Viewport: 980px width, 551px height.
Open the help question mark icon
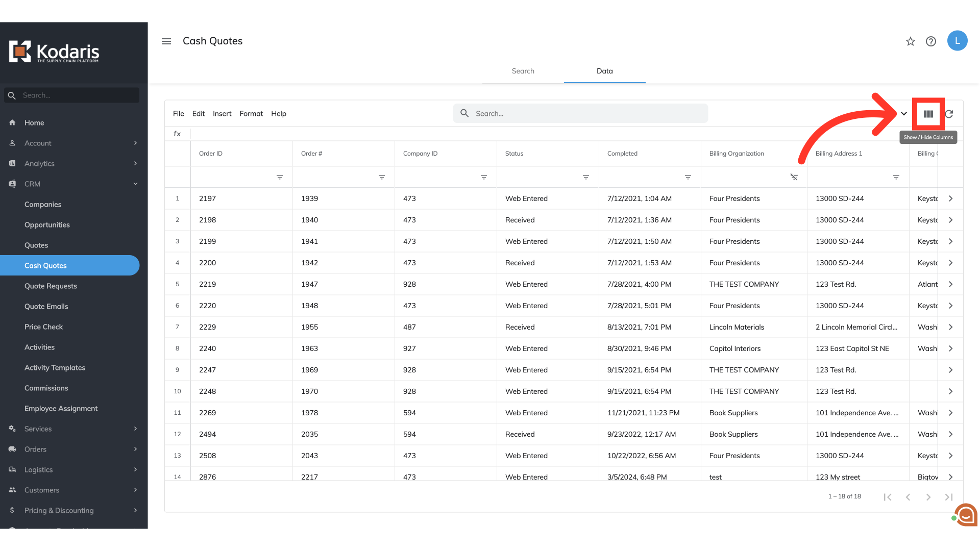[931, 41]
